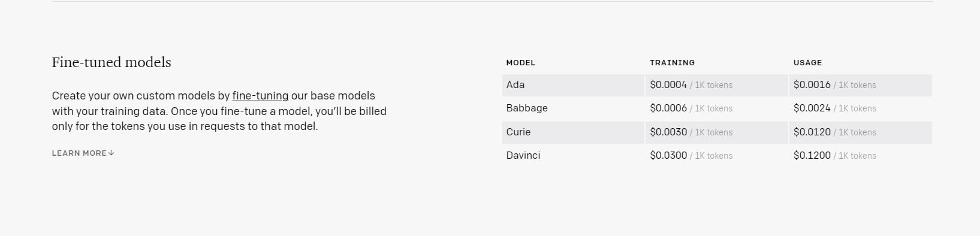Select the Ada model row
Image resolution: width=980 pixels, height=236 pixels.
pos(717,85)
